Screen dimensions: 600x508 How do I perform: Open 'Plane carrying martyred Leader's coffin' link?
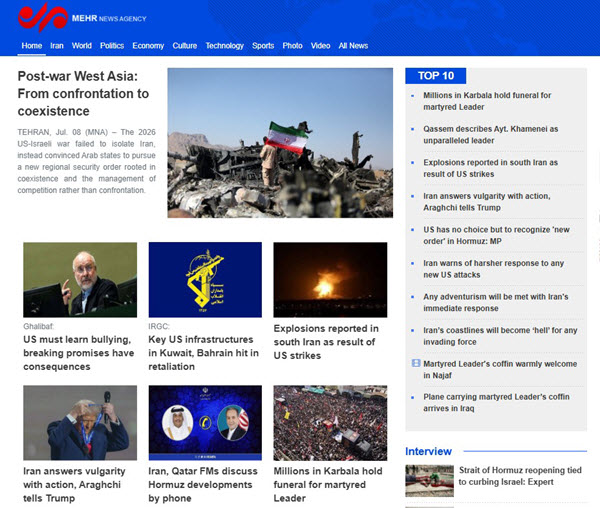coord(496,402)
